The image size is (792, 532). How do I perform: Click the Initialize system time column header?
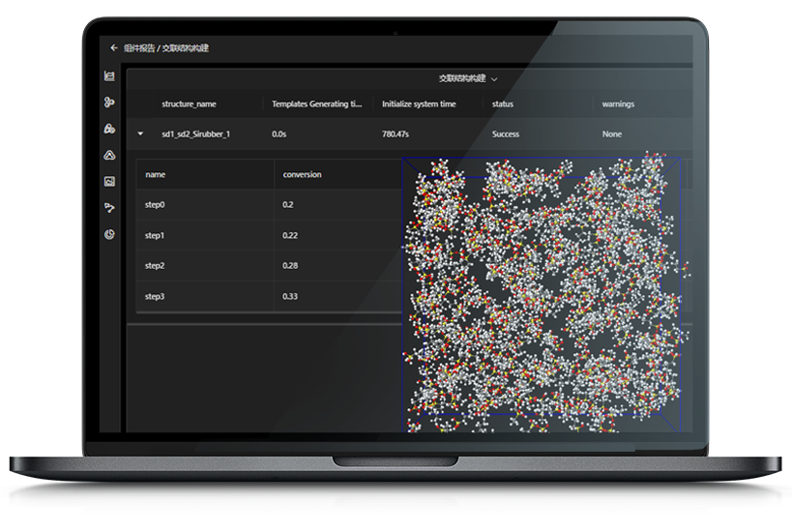[419, 103]
